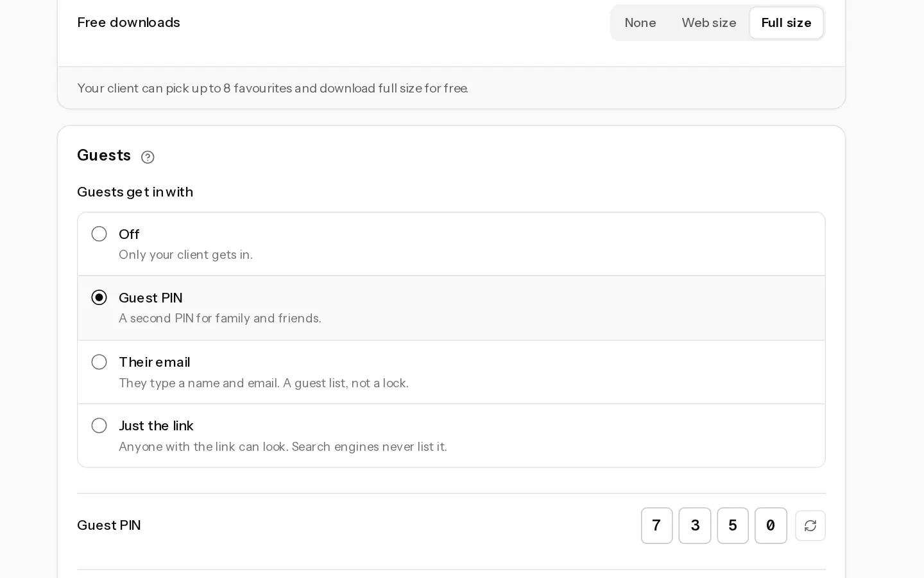
Task: Click the 'Guests' section heading
Action: click(x=104, y=155)
